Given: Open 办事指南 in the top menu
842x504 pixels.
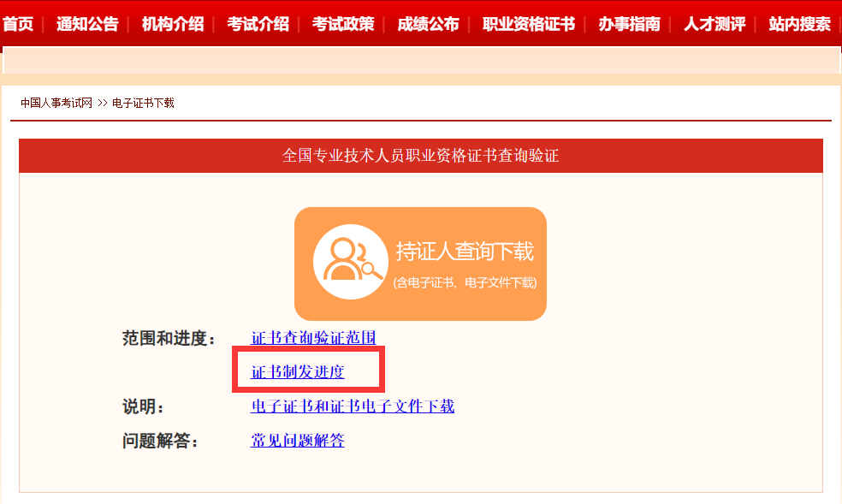Looking at the screenshot, I should coord(629,24).
